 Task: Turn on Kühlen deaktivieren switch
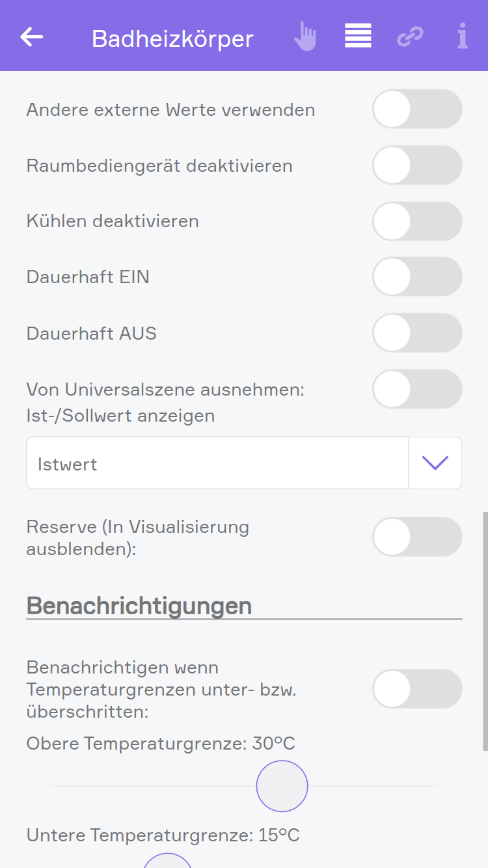[416, 221]
